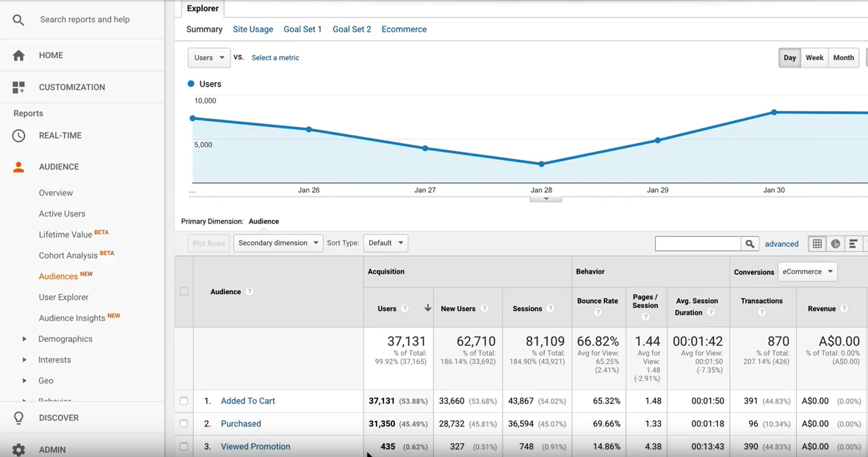Click the table search input field
868x457 pixels.
click(x=698, y=244)
